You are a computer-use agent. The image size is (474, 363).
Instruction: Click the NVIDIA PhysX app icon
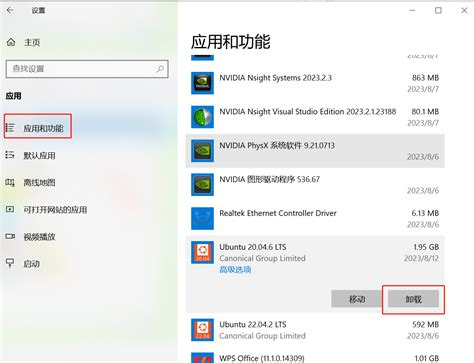click(202, 151)
